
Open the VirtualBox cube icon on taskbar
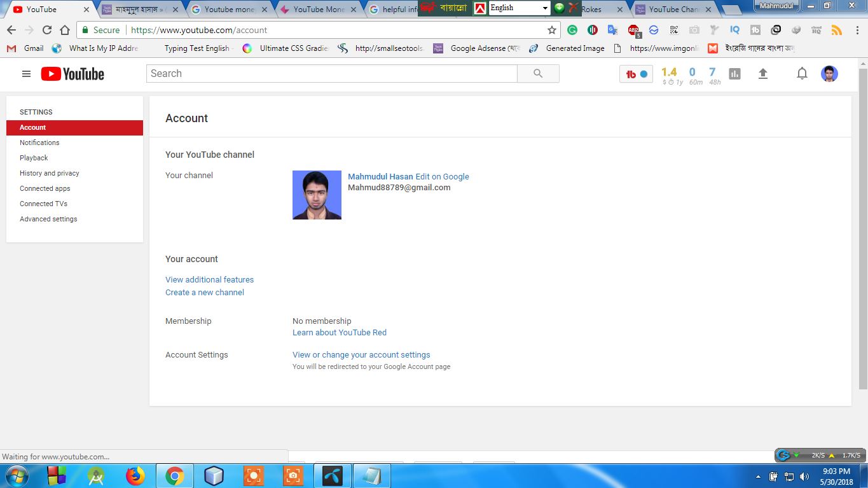pos(214,476)
